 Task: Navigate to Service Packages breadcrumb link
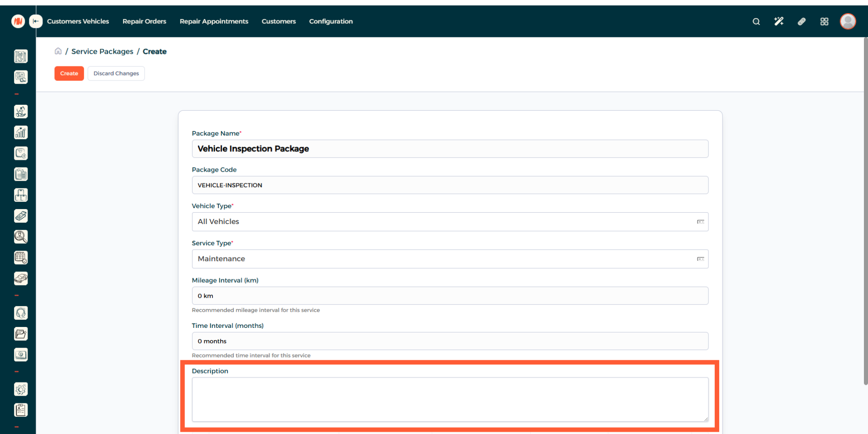pos(102,51)
